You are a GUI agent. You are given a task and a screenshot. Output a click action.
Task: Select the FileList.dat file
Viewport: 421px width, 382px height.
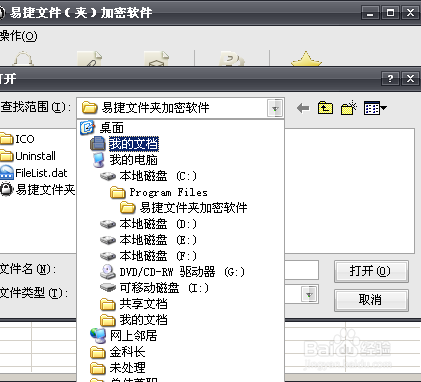coord(34,173)
